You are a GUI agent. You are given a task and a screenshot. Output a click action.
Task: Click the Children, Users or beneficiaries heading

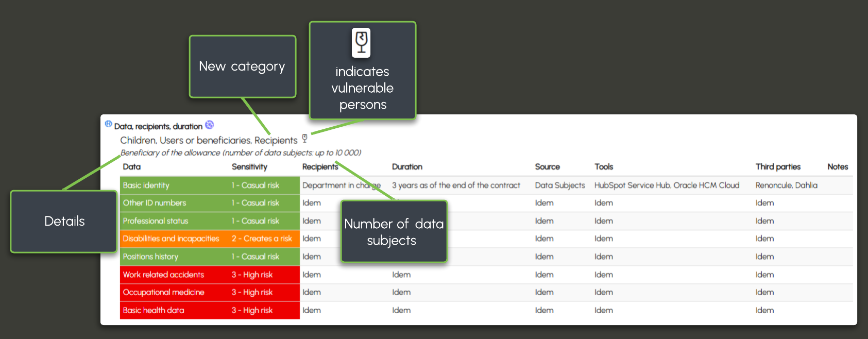(209, 140)
